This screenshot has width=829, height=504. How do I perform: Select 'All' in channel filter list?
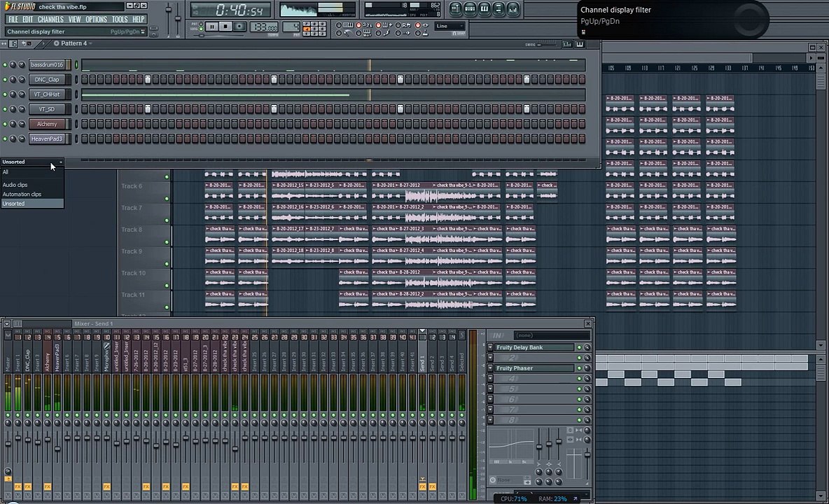[32, 171]
